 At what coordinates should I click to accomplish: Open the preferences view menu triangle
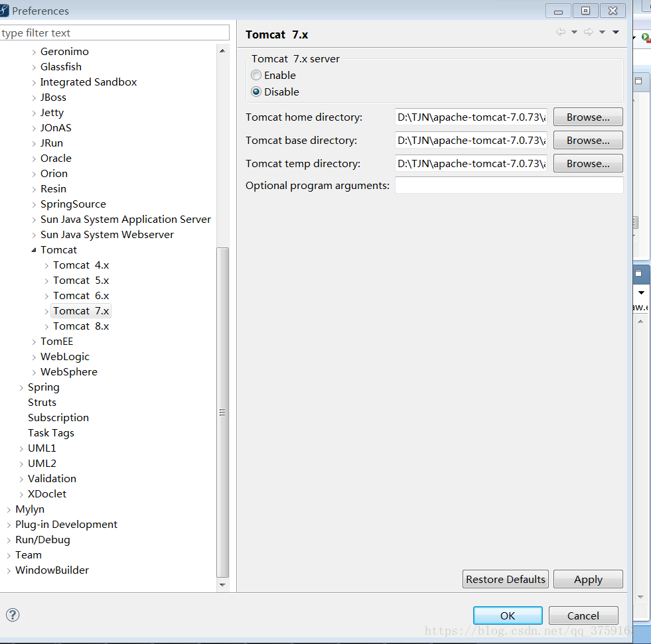click(616, 32)
